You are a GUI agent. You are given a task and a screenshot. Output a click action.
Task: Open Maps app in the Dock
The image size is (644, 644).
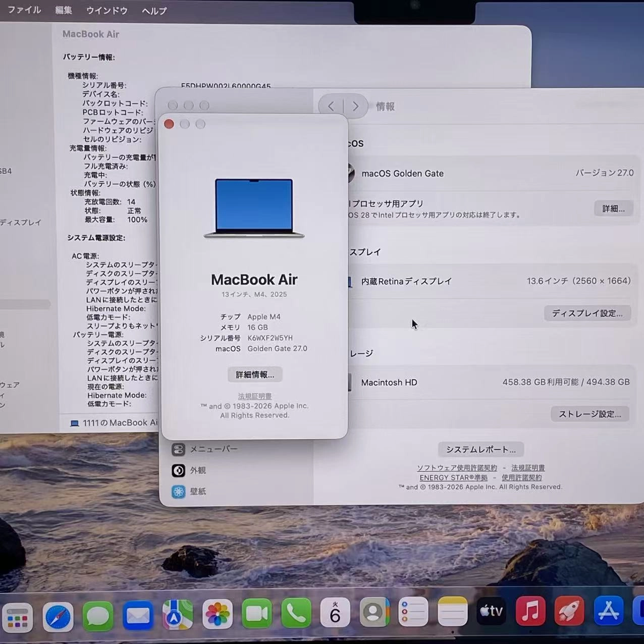point(177,615)
